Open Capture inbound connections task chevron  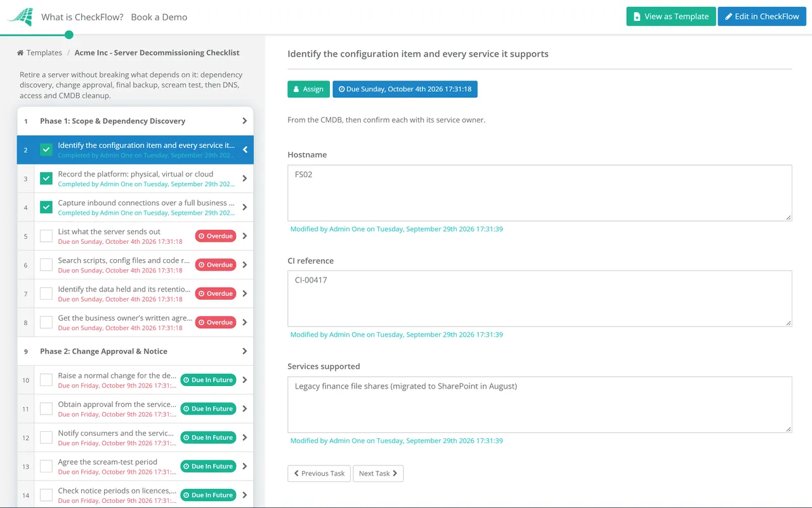coord(245,207)
